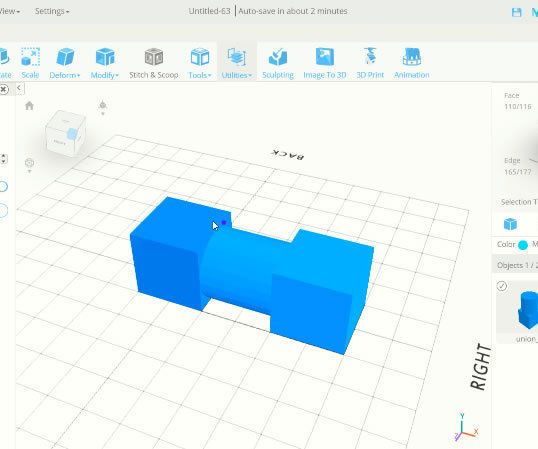Open the Modify tool menu
This screenshot has width=538, height=449.
tap(105, 63)
